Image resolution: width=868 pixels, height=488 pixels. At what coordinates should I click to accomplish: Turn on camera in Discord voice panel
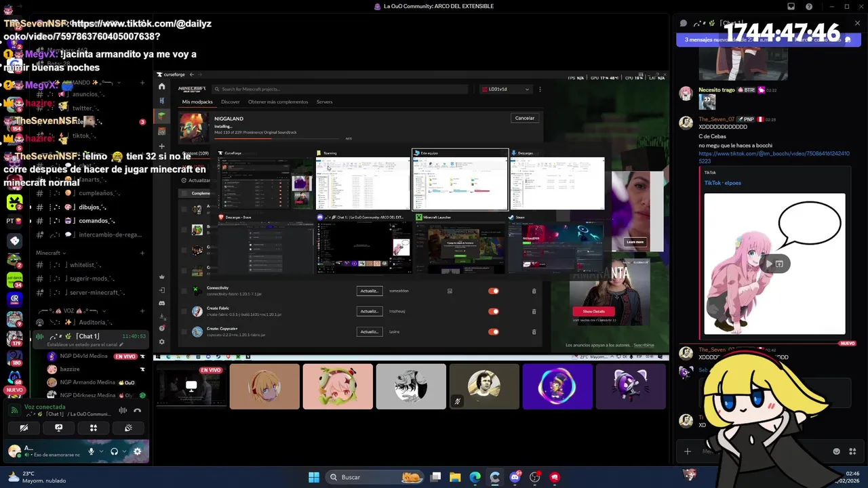coord(24,428)
